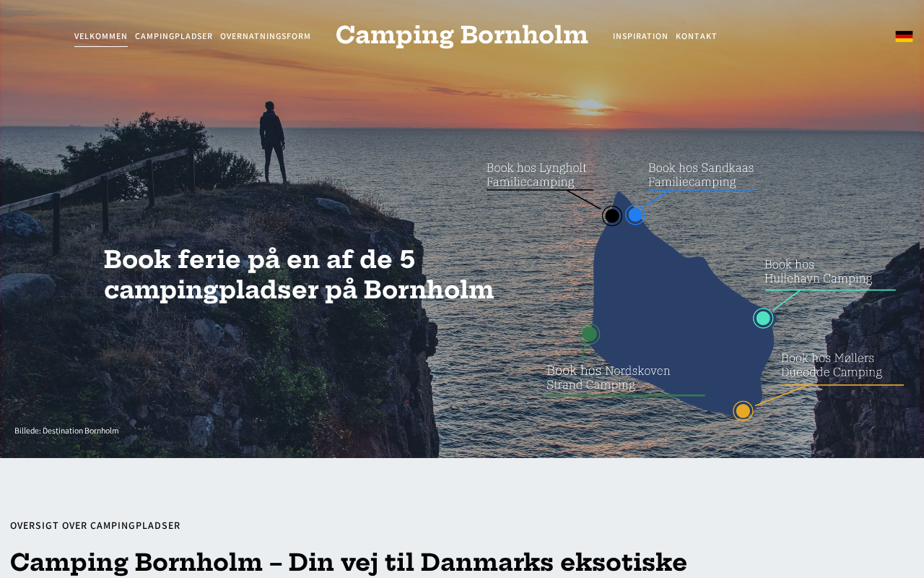Viewport: 924px width, 578px height.
Task: Open the Overnatningsform menu item
Action: click(x=266, y=36)
